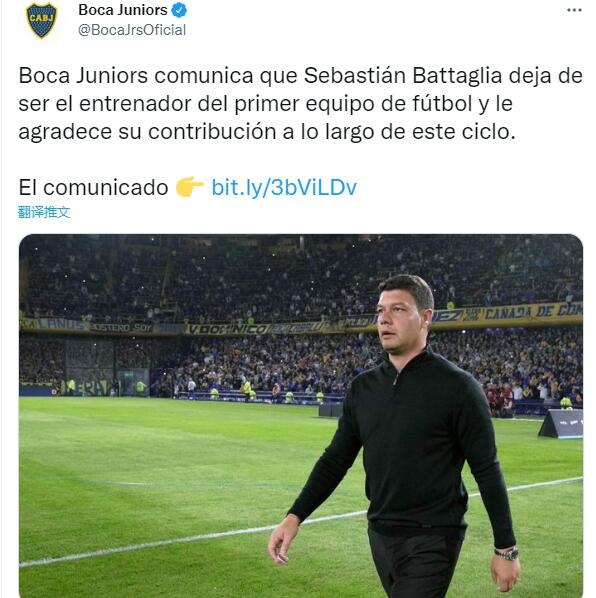
Task: Click the Boca Juniors display name
Action: [123, 10]
